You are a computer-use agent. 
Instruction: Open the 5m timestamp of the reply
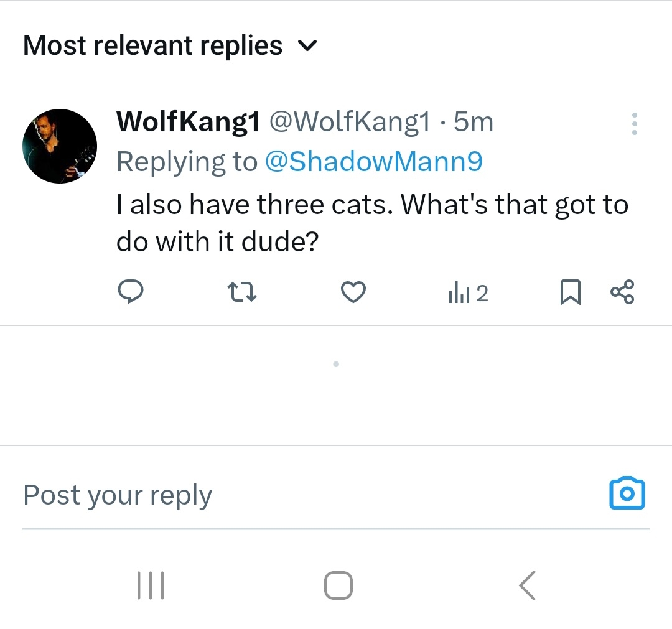coord(474,123)
